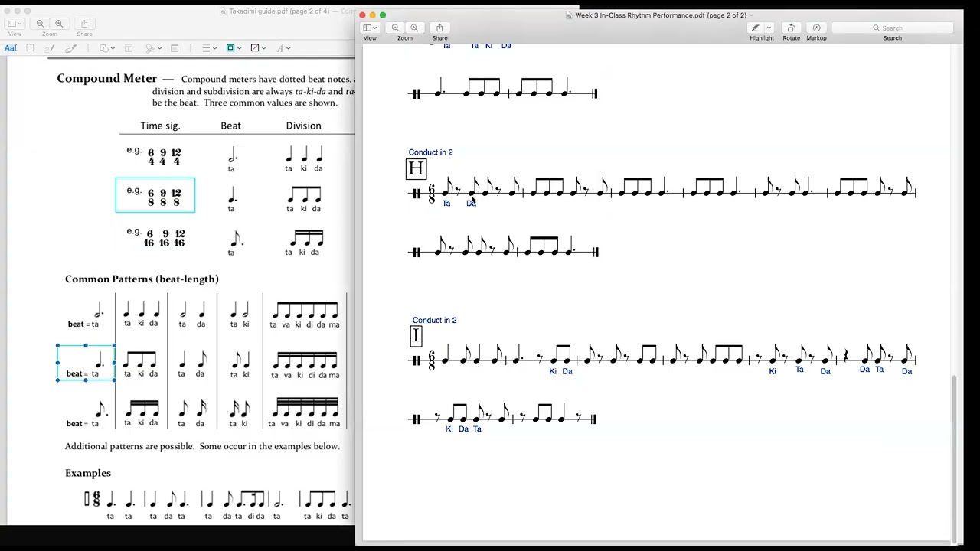
Task: Click the 'Ki Da Ta' annotation under last line
Action: [x=463, y=429]
